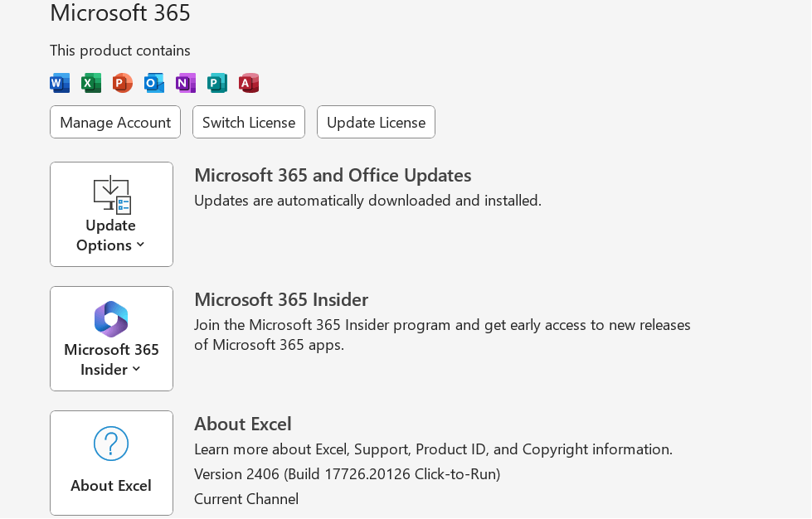Click the Version 2406 build text

tap(347, 474)
